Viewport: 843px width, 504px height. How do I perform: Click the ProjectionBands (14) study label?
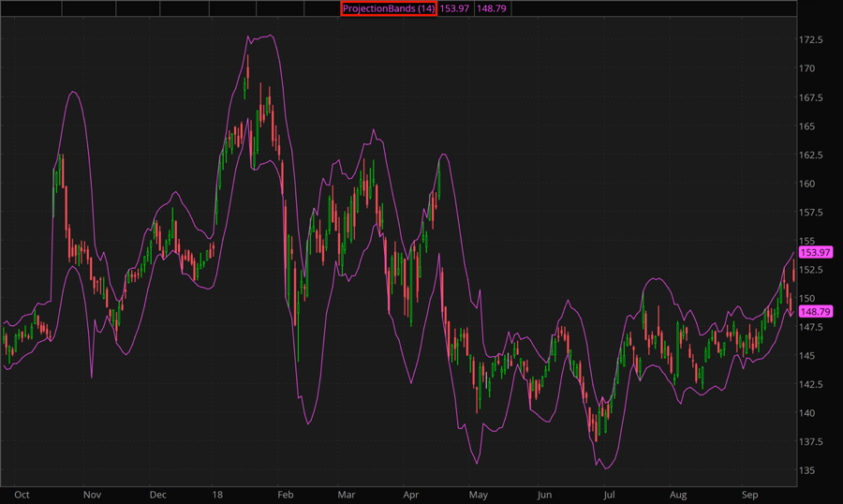[x=388, y=9]
